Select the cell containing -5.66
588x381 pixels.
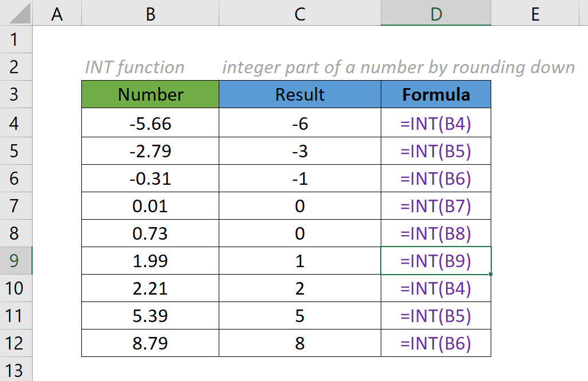150,122
